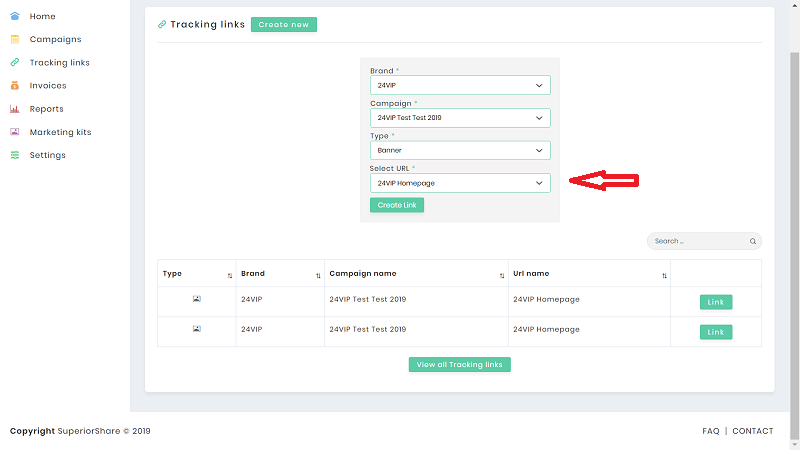Click View all Tracking links button
Screen dimensions: 800x450
coord(460,365)
